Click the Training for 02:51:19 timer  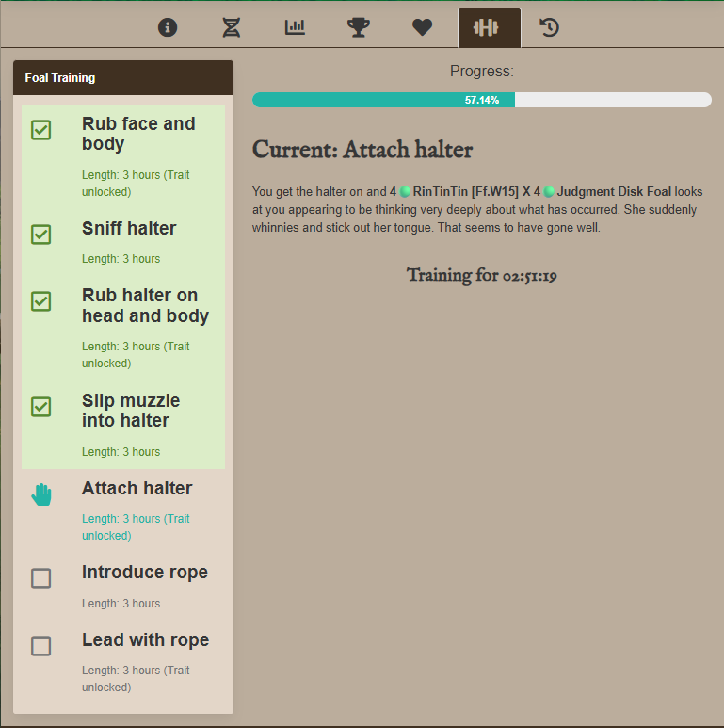482,275
